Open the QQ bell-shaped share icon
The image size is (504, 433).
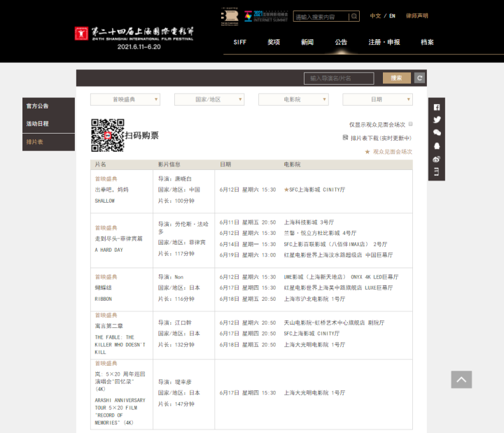click(437, 145)
